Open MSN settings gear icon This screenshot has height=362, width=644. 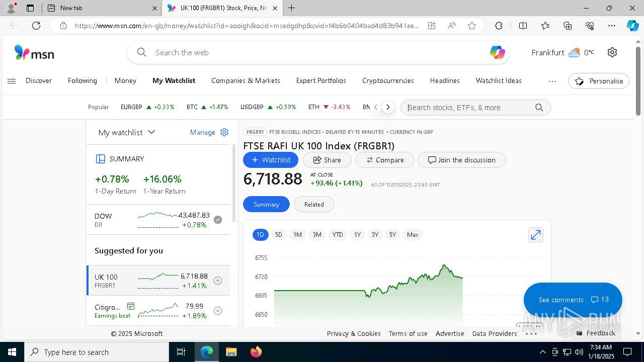(x=612, y=52)
